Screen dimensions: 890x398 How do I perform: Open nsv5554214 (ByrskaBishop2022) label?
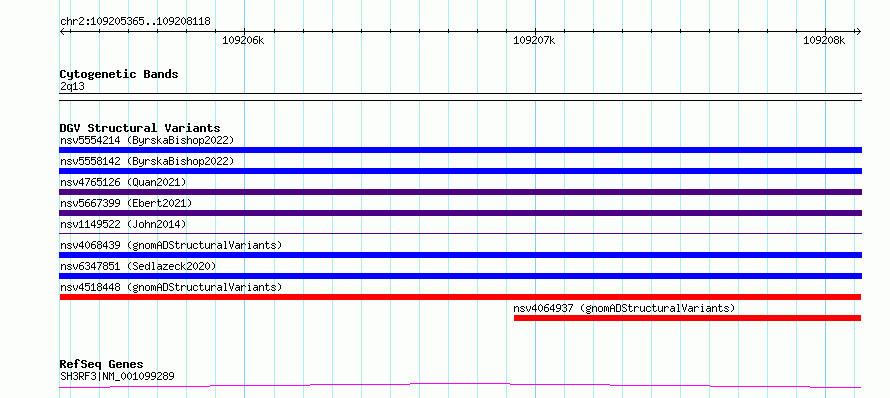147,140
